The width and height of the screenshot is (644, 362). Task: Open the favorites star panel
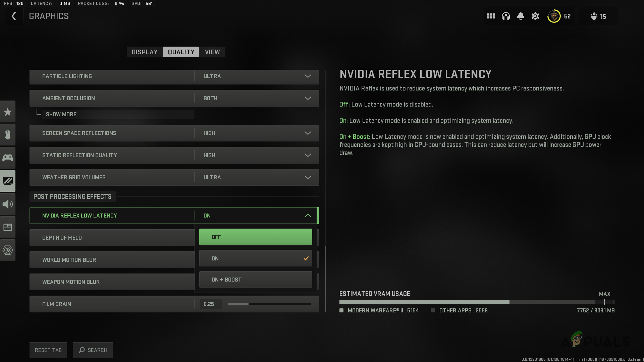7,112
